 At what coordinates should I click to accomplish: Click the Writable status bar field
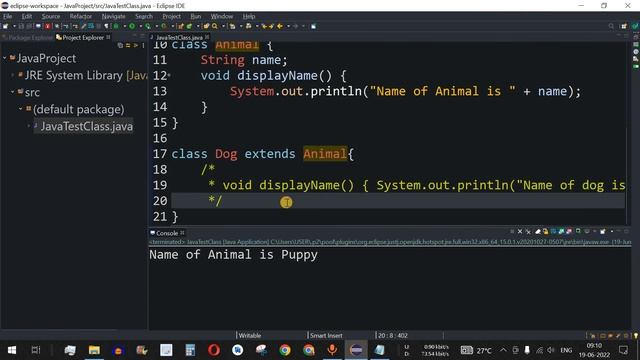[250, 336]
